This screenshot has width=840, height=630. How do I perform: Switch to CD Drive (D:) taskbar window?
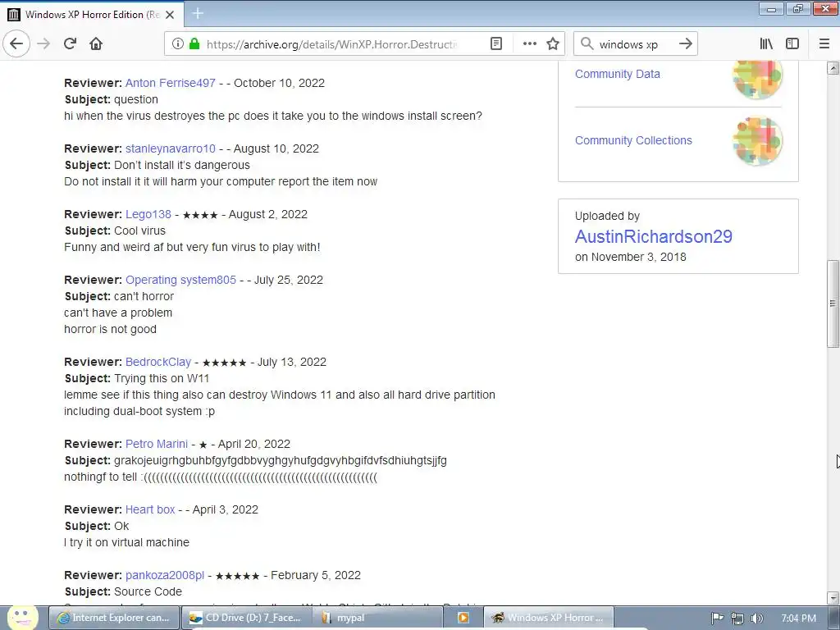[x=246, y=618]
